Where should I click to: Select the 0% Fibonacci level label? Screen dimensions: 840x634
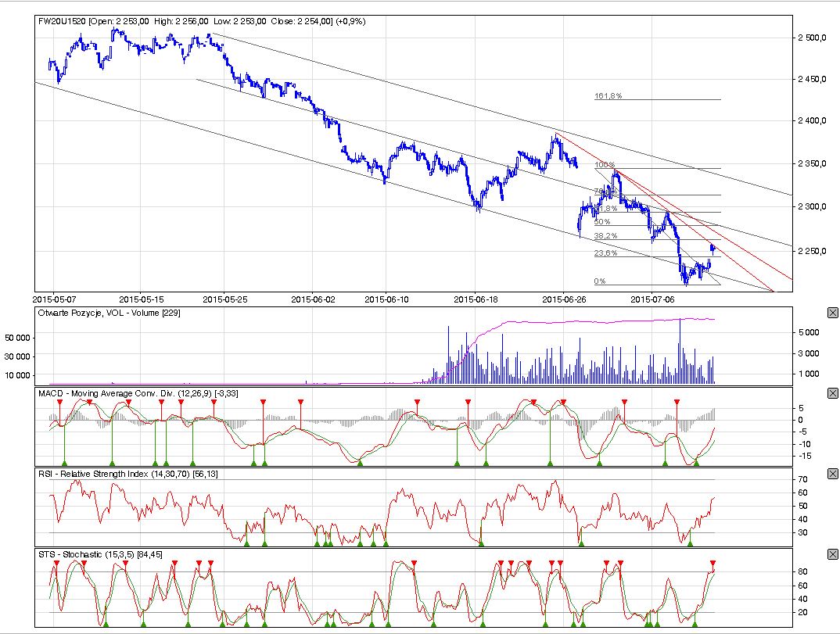pos(600,281)
